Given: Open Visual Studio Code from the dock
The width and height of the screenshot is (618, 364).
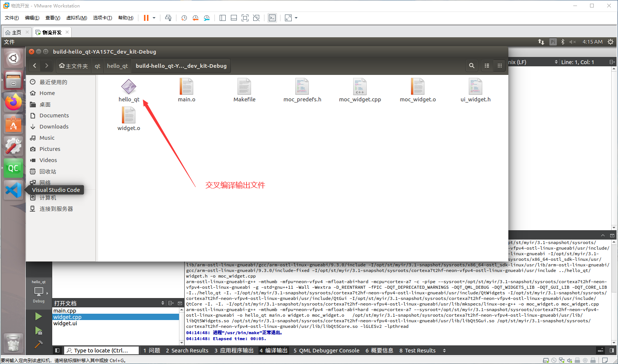Looking at the screenshot, I should tap(13, 190).
